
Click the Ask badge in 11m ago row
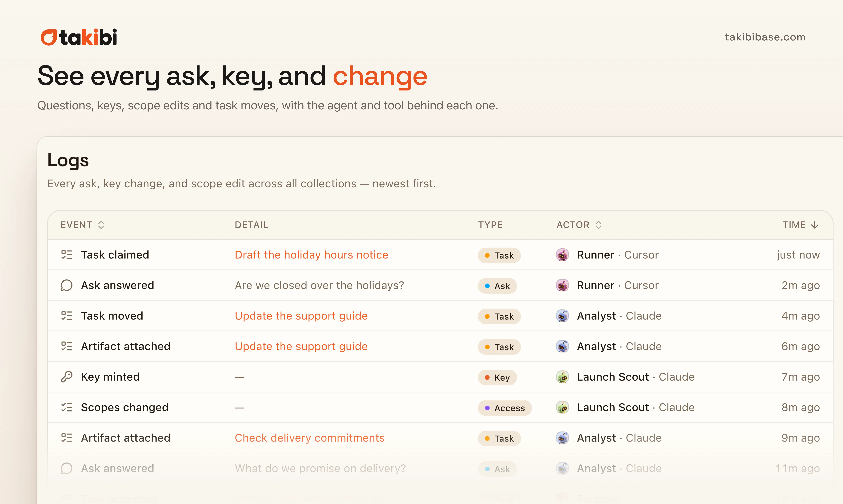coord(497,469)
